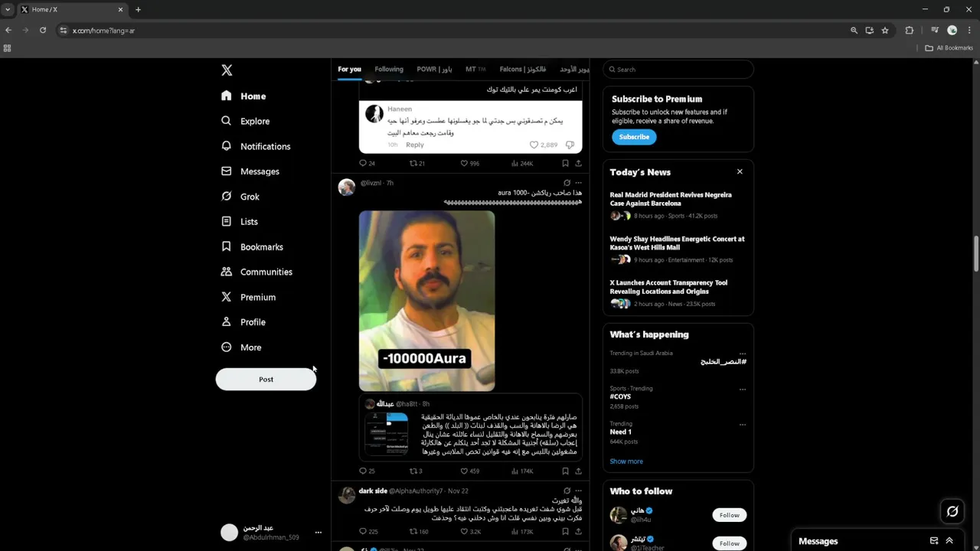Repost the post with 21 reposts

(x=417, y=163)
